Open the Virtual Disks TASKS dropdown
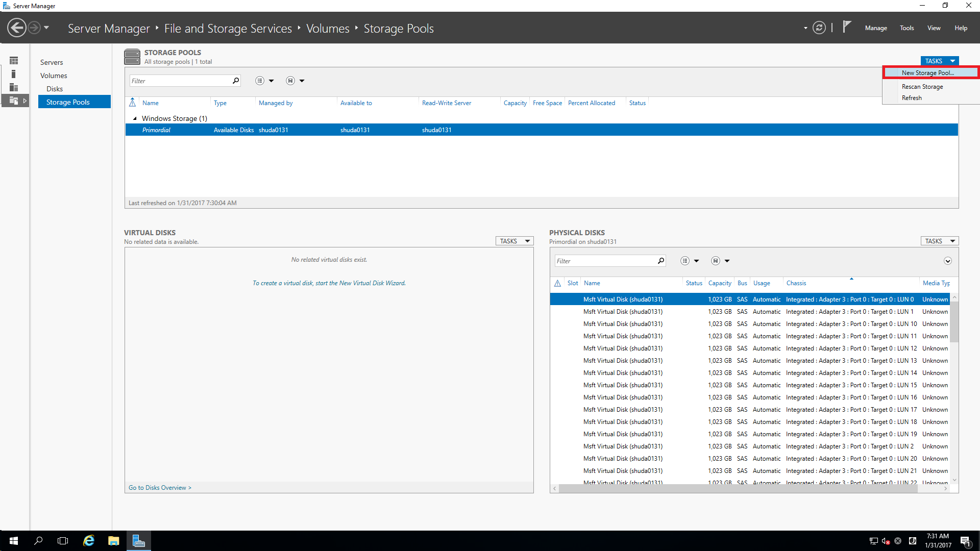This screenshot has height=551, width=980. coord(514,241)
